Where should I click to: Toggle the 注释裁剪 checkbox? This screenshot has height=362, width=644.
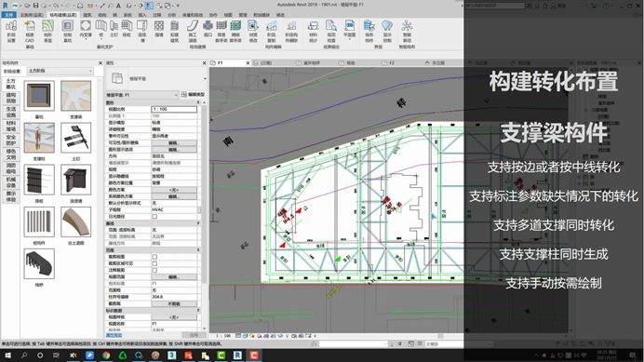coord(154,271)
